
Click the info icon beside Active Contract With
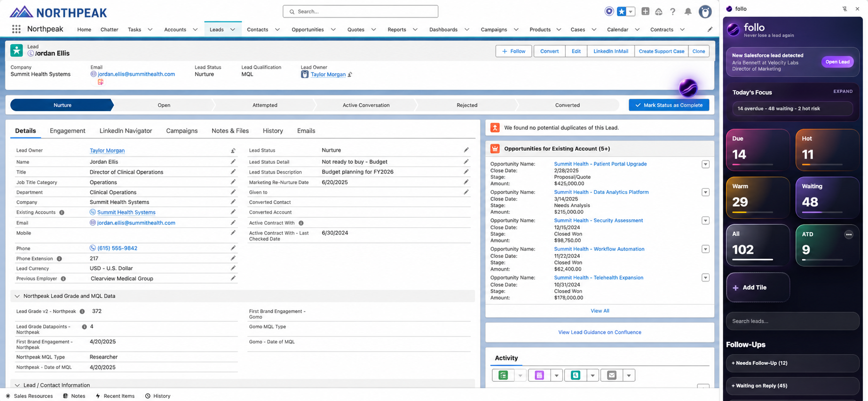pos(301,223)
